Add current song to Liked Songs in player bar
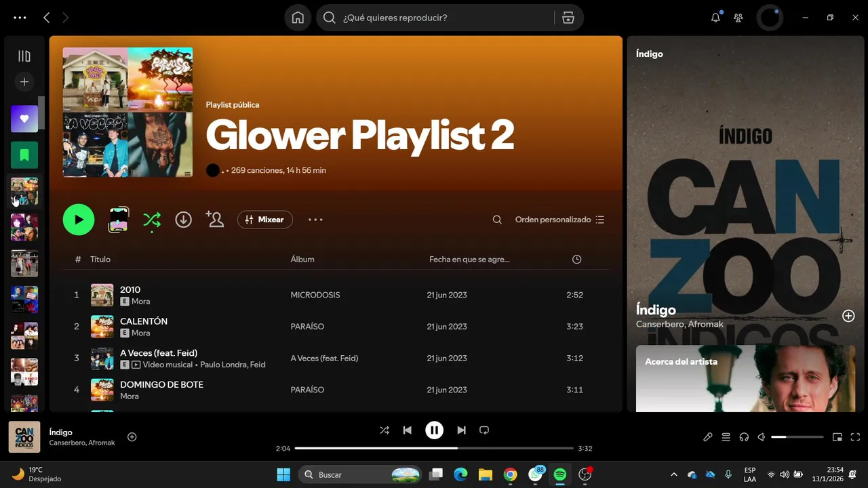This screenshot has width=868, height=488. click(x=132, y=437)
